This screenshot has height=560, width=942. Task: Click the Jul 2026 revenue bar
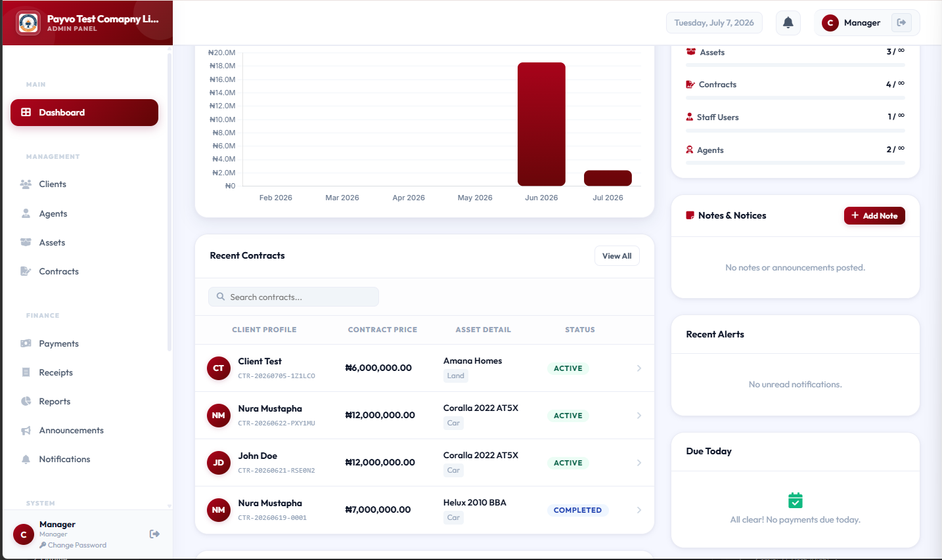608,178
